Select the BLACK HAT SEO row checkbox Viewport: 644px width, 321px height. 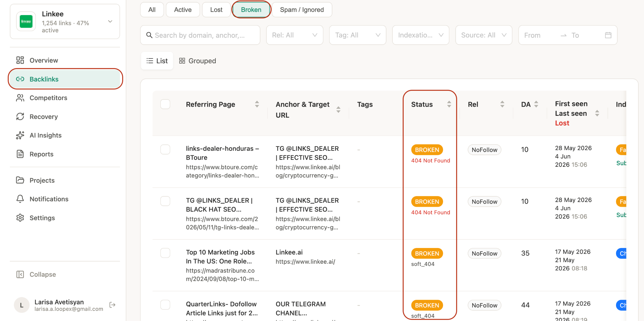165,201
